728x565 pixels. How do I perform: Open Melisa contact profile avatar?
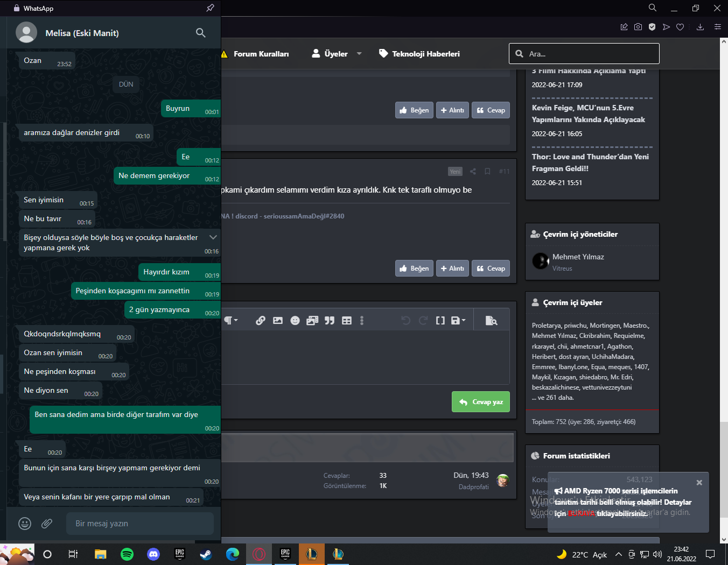click(x=26, y=33)
